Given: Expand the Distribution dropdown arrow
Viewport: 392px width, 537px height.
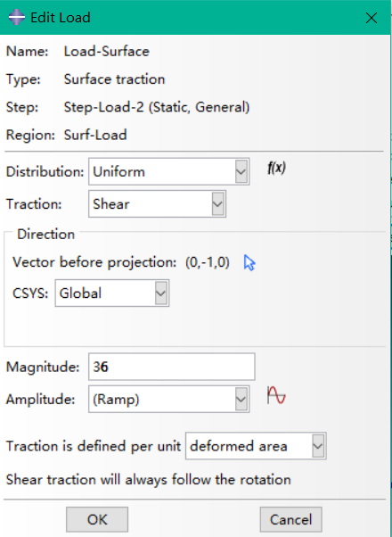Looking at the screenshot, I should [x=241, y=171].
